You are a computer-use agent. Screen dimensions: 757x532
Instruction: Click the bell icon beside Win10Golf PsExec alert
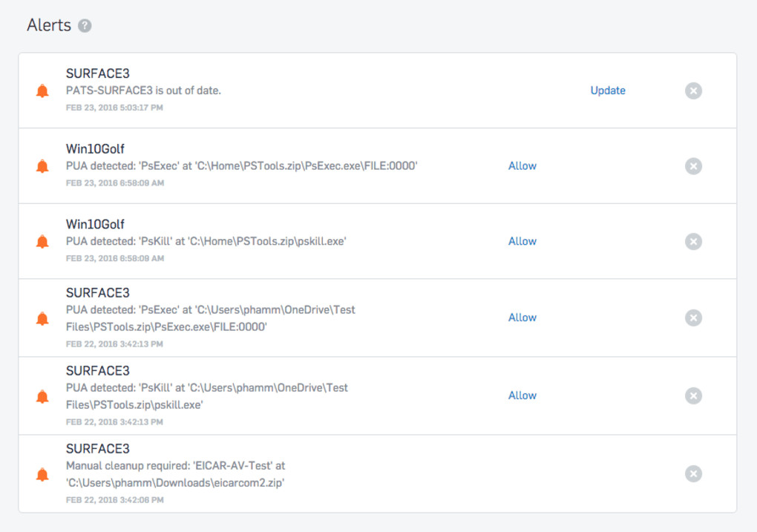coord(42,167)
